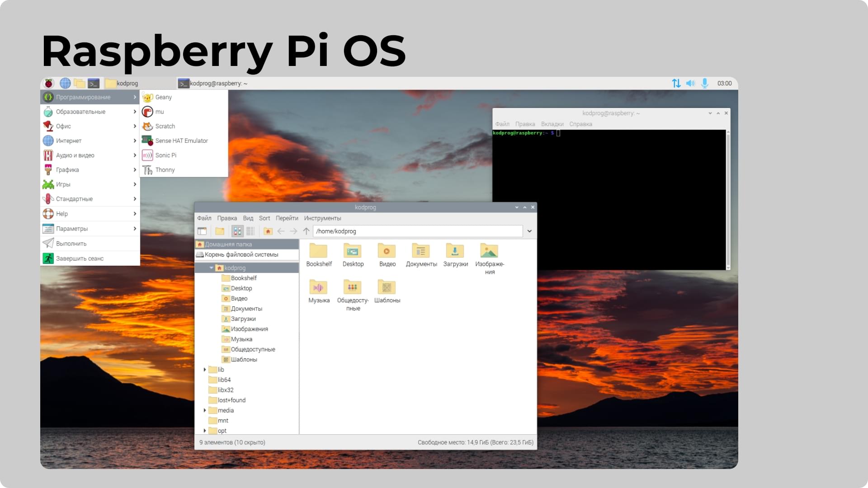Switch to kodprog@raspberry terminal taskbar button

(213, 83)
